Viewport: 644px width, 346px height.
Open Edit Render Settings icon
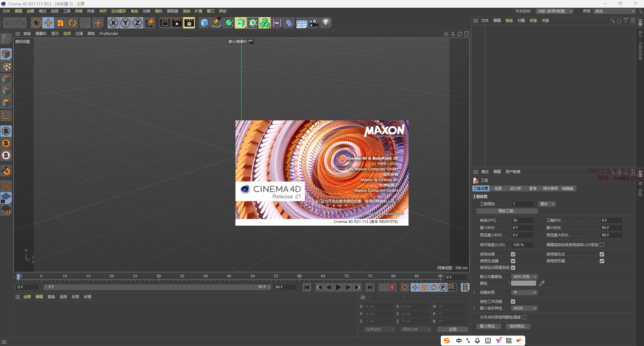(189, 23)
